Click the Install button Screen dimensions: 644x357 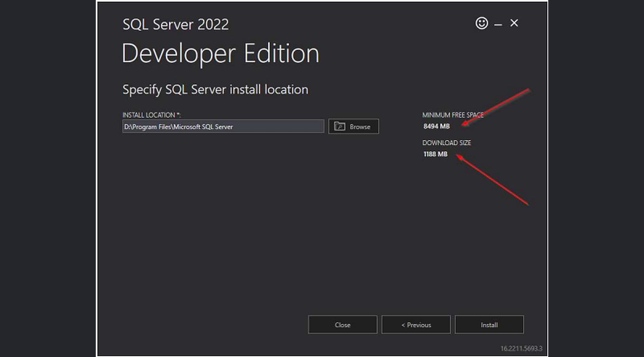tap(489, 325)
